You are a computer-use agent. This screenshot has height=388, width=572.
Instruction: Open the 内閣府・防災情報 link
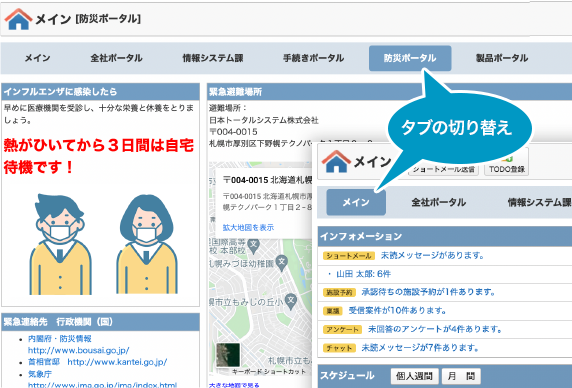[60, 339]
